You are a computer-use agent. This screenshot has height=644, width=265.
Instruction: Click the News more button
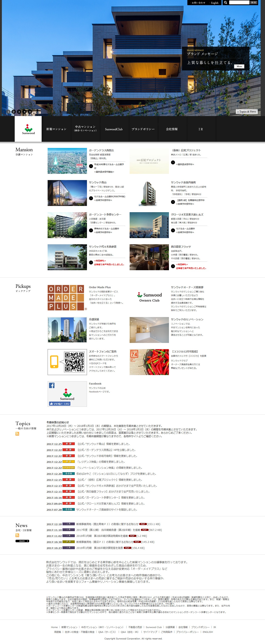(22, 541)
